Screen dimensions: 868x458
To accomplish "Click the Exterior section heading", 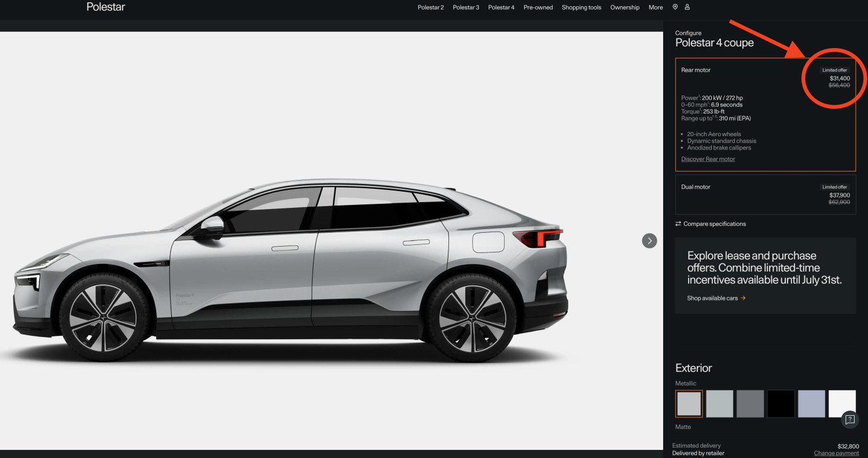I will pos(694,368).
